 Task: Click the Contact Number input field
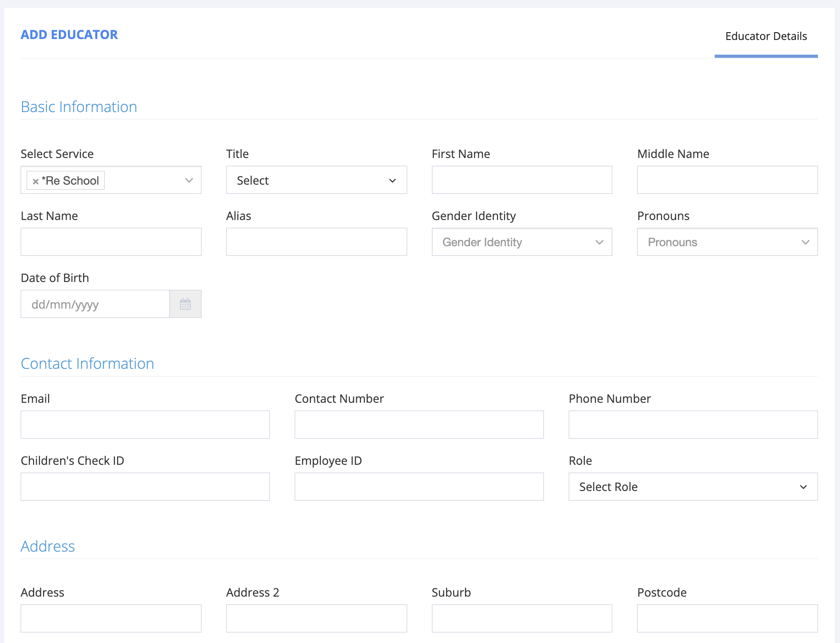coord(419,424)
